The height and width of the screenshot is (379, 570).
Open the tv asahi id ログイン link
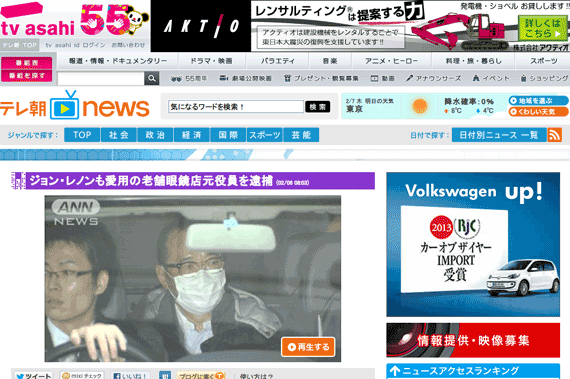75,45
